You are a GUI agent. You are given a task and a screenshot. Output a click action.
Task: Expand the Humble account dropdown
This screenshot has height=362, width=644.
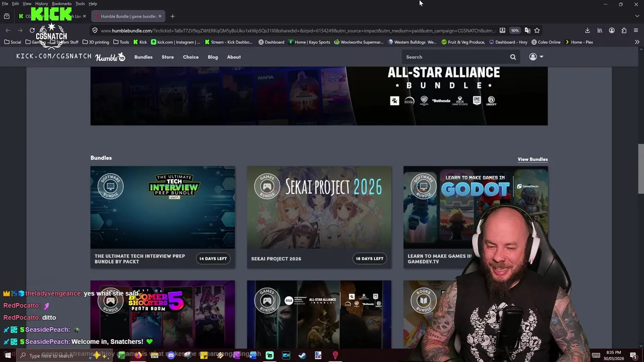point(536,57)
